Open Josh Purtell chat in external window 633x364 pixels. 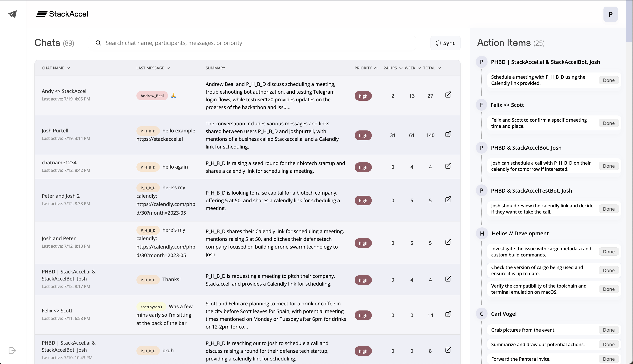[x=448, y=134]
